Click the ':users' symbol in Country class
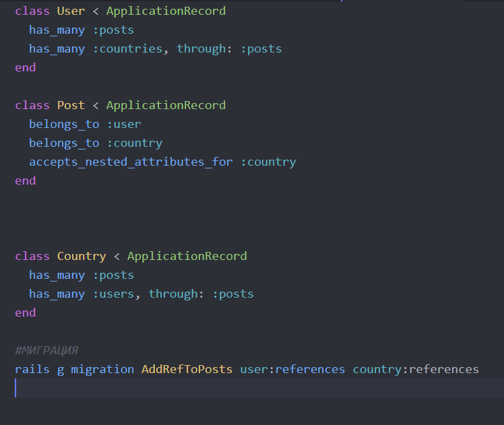Screen dimensions: 504x425 pos(113,294)
